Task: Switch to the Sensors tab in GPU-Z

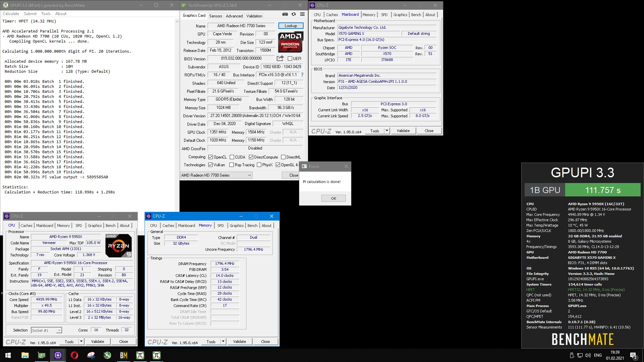Action: click(x=216, y=16)
